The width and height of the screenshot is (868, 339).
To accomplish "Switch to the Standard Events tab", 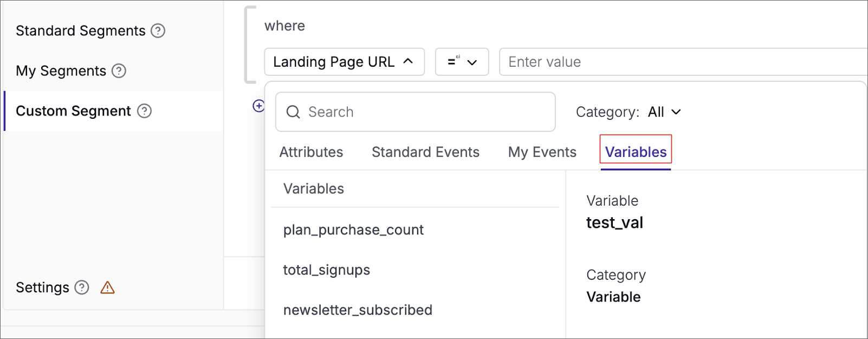I will tap(426, 152).
